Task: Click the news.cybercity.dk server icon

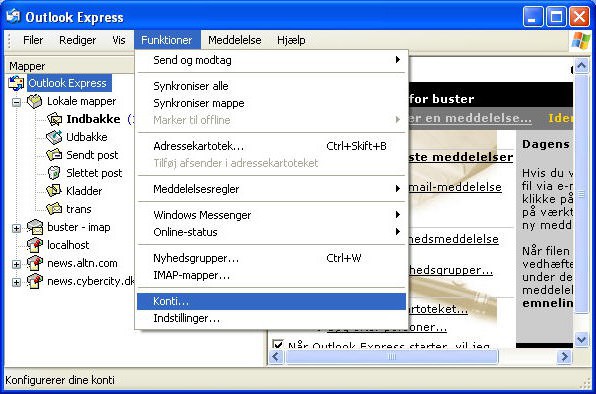Action: (35, 281)
